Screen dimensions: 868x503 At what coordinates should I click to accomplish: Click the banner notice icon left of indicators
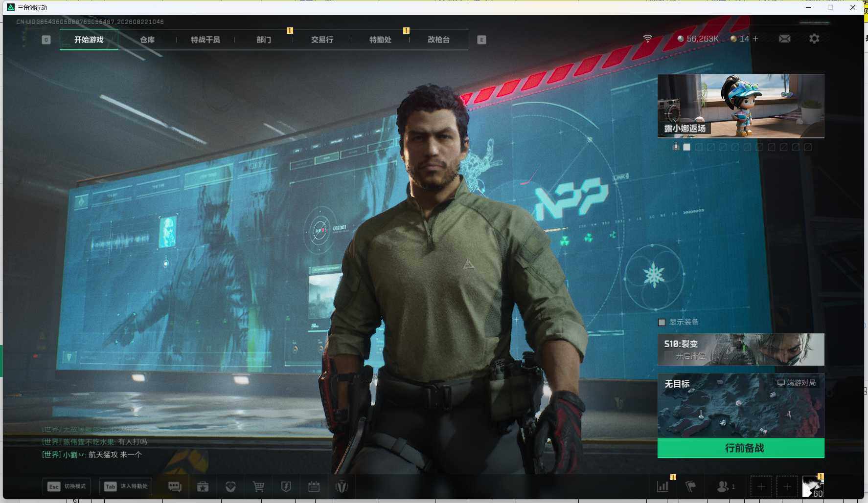[676, 147]
